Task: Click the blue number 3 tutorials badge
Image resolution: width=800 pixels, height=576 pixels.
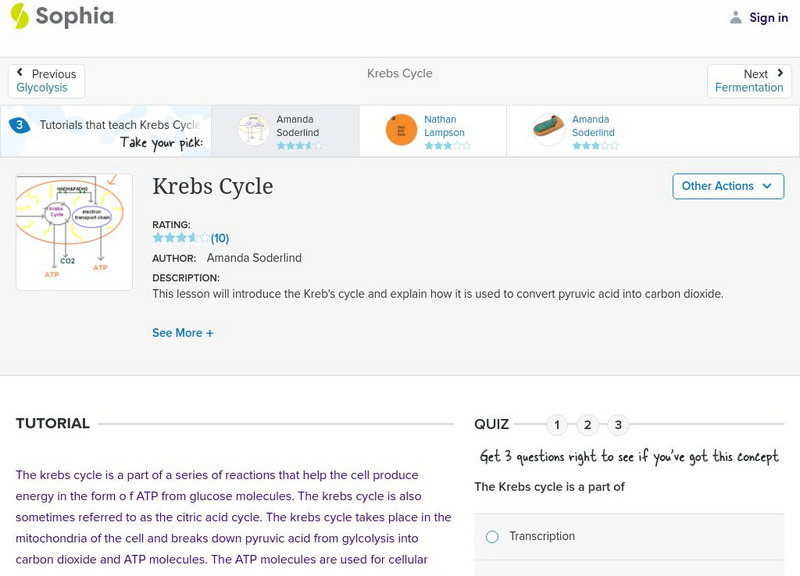Action: (x=18, y=126)
